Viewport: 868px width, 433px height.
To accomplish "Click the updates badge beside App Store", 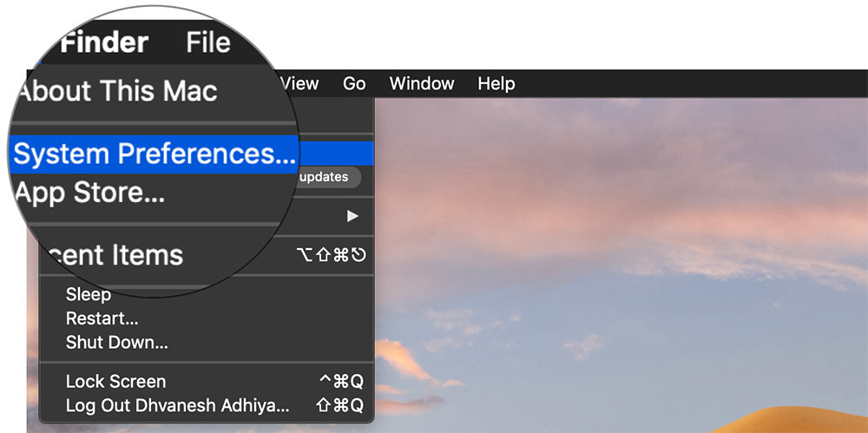I will 323,177.
